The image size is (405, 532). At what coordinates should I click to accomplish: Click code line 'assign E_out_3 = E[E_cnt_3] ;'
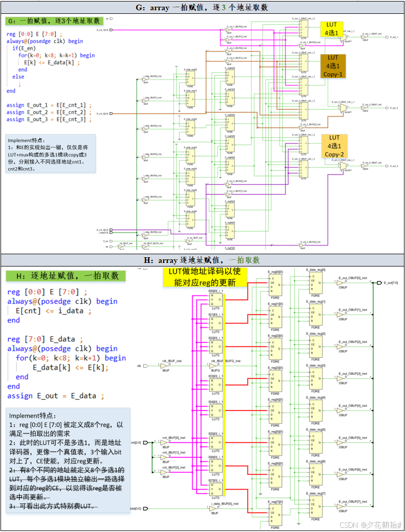pyautogui.click(x=49, y=119)
